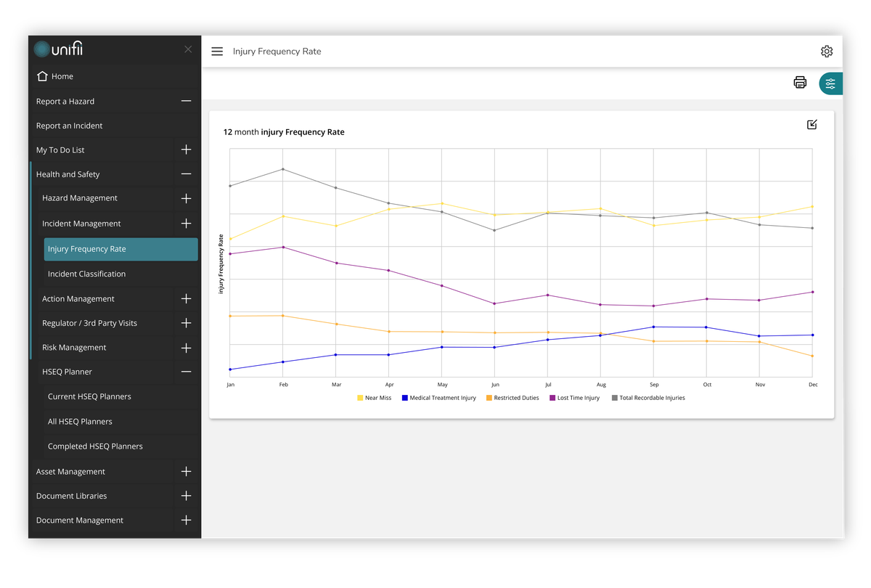Click the chart edit/expand icon

[812, 125]
